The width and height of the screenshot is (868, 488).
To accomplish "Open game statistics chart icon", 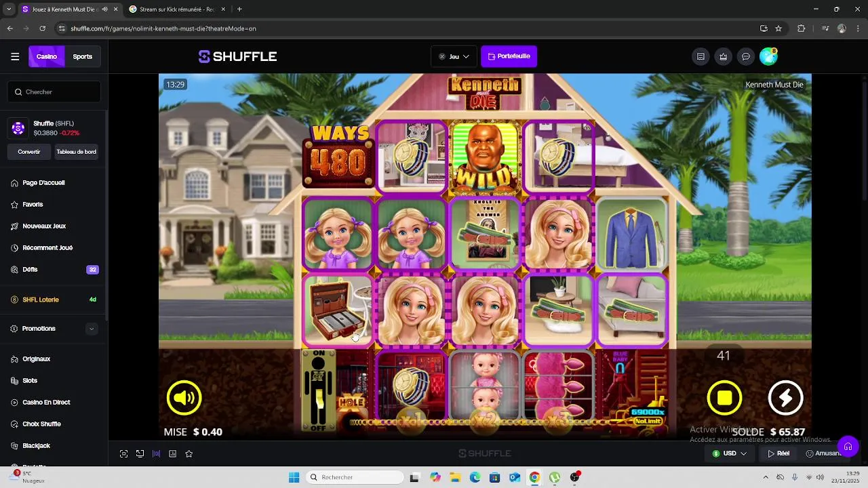I will pyautogui.click(x=173, y=453).
